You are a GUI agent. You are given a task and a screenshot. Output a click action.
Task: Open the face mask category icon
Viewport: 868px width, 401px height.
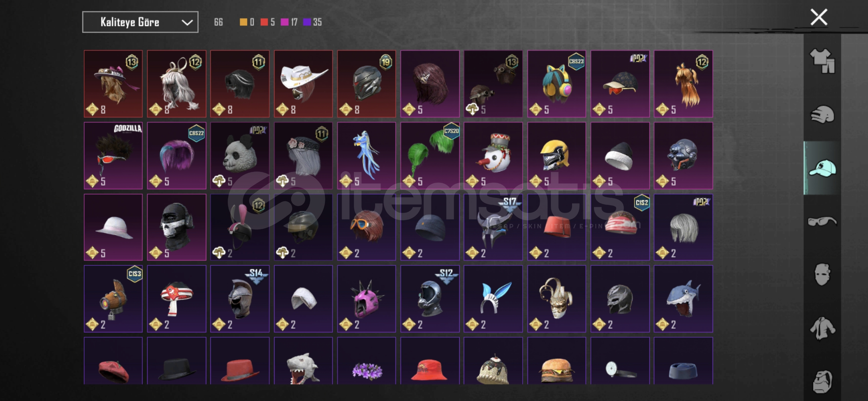point(822,275)
